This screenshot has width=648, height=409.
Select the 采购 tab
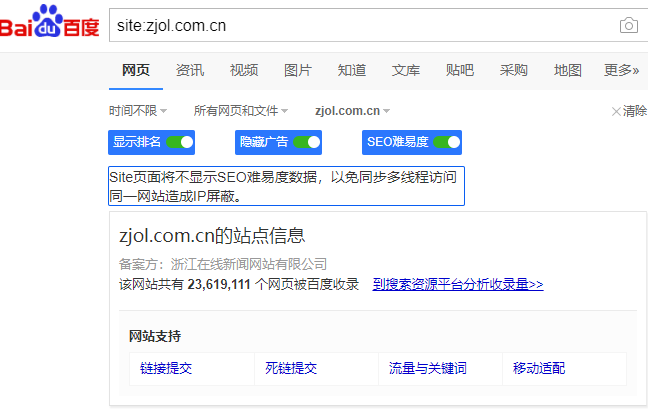pyautogui.click(x=514, y=70)
